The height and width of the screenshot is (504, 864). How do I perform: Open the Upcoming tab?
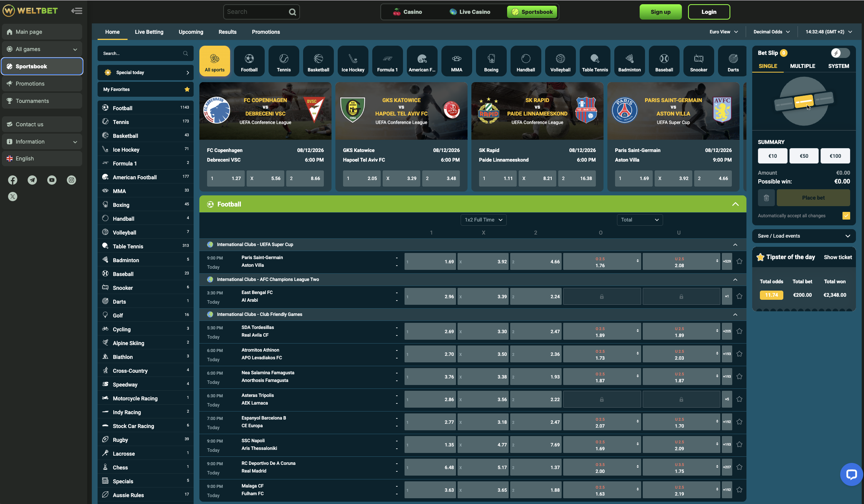click(191, 32)
